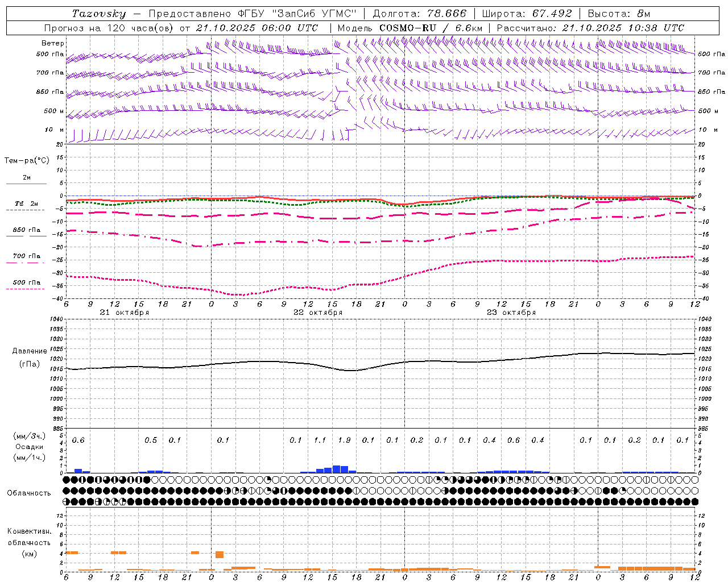The width and height of the screenshot is (728, 582).
Task: Click the Ветер wind panel label
Action: [x=53, y=43]
